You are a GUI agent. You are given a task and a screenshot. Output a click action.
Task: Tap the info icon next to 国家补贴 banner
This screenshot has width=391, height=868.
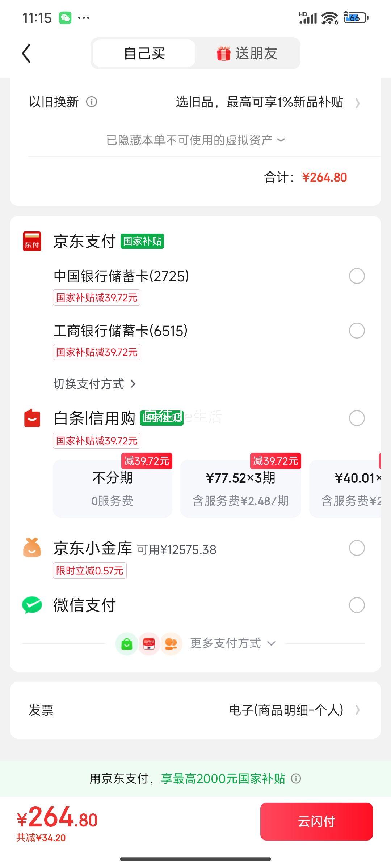click(296, 778)
